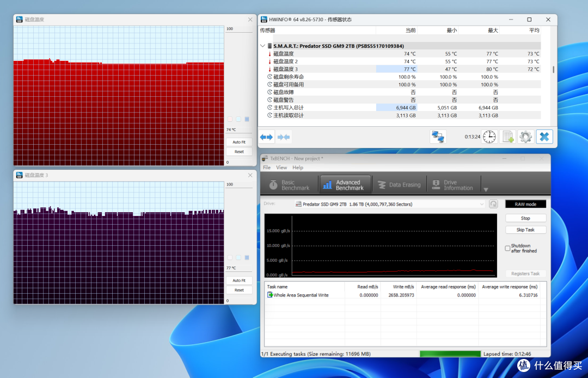Click the TxBENCH refresh drive icon
The image size is (588, 378).
[x=493, y=204]
